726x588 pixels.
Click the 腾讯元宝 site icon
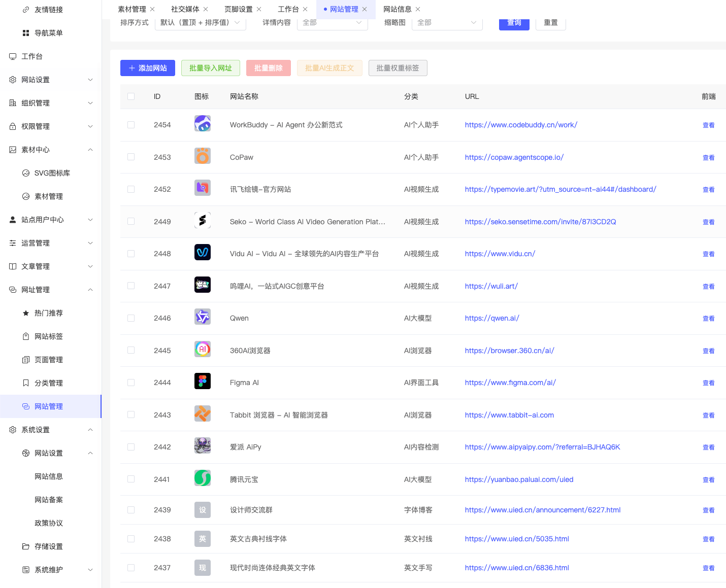click(x=203, y=478)
